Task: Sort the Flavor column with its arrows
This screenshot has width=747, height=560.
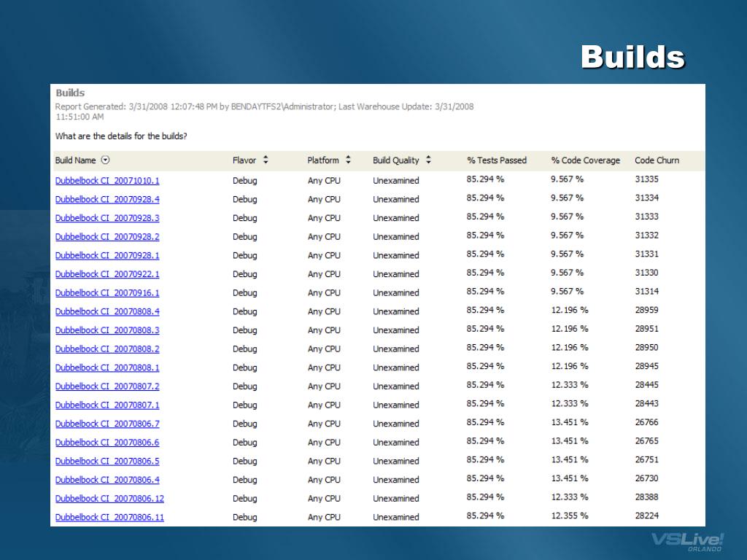Action: click(266, 160)
